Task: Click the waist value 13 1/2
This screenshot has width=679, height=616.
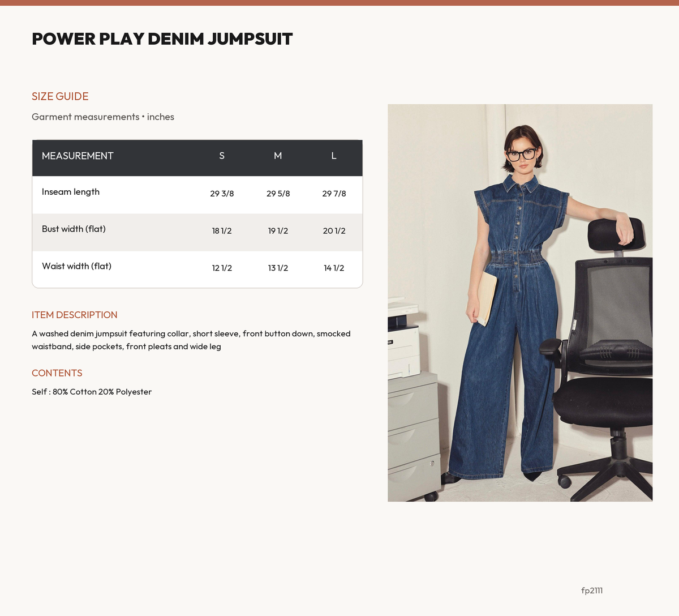Action: 278,268
